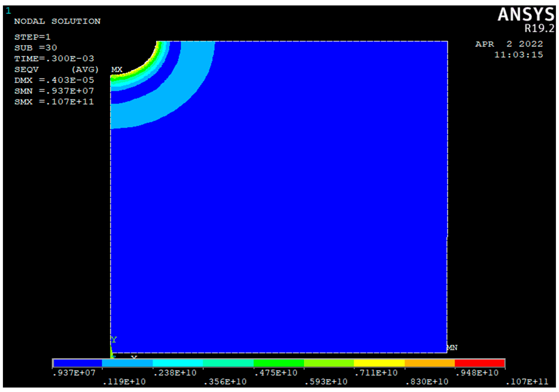Click the NODAL SOLUTION title text

(57, 21)
